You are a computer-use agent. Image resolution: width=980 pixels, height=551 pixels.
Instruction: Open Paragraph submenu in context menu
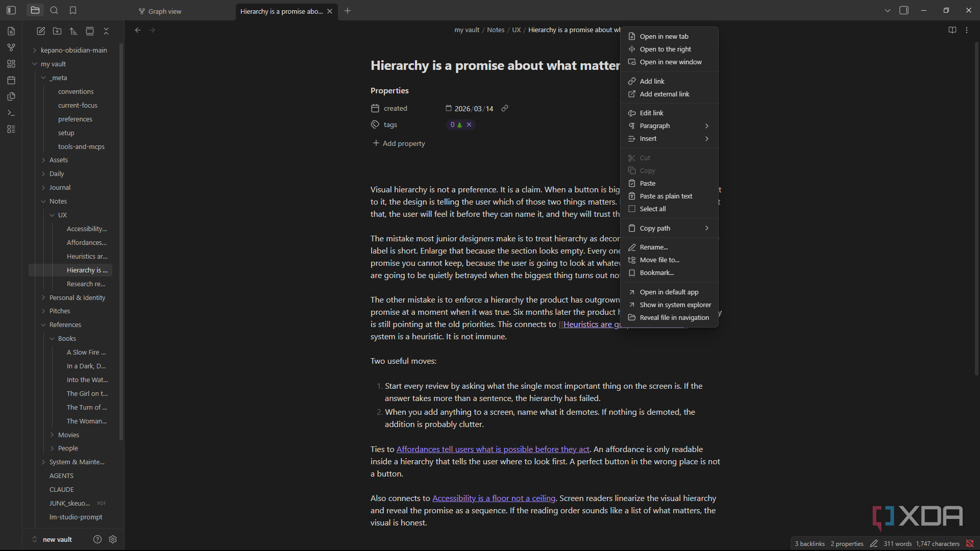pyautogui.click(x=669, y=126)
